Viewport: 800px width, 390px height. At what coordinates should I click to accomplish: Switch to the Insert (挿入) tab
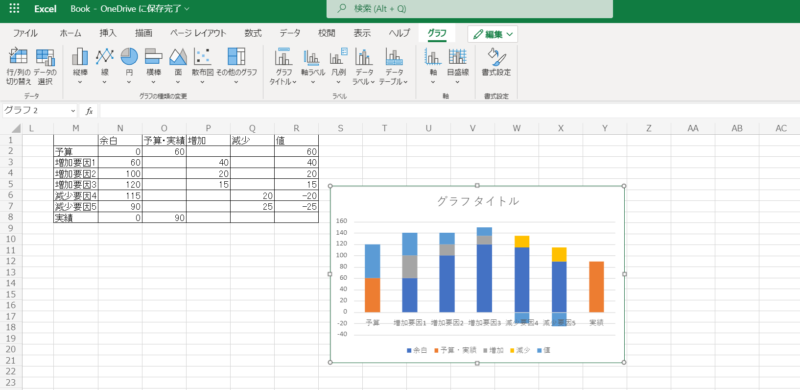(x=108, y=33)
